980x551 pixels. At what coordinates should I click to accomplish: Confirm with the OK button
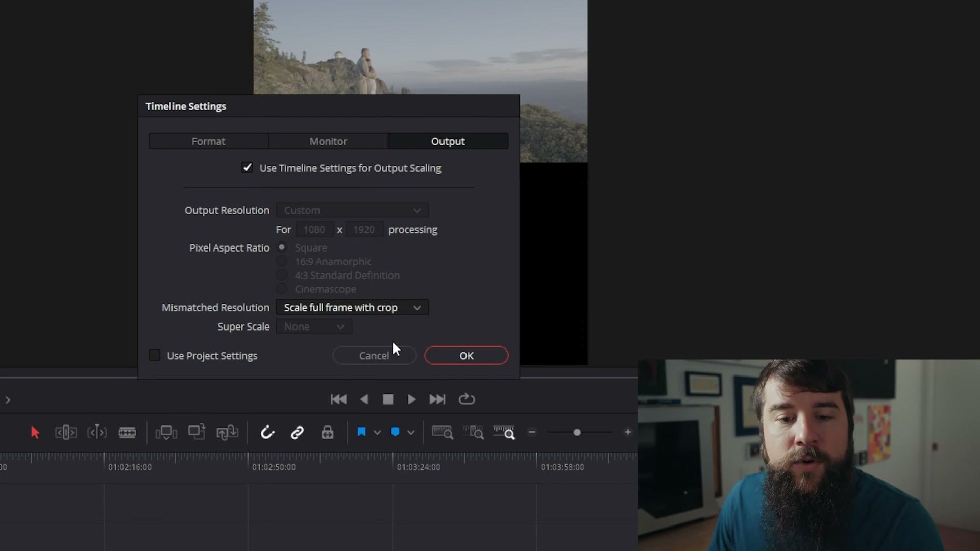point(467,356)
